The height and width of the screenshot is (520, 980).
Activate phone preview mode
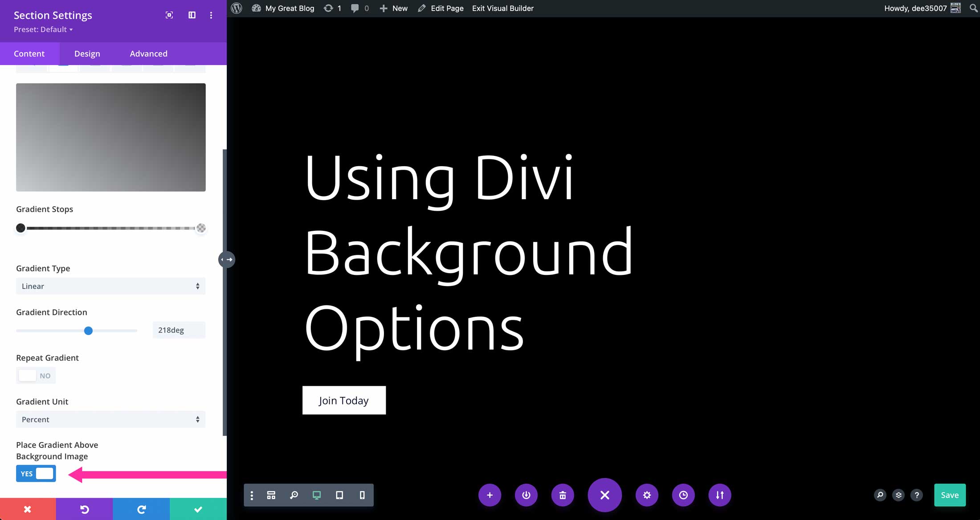tap(362, 495)
